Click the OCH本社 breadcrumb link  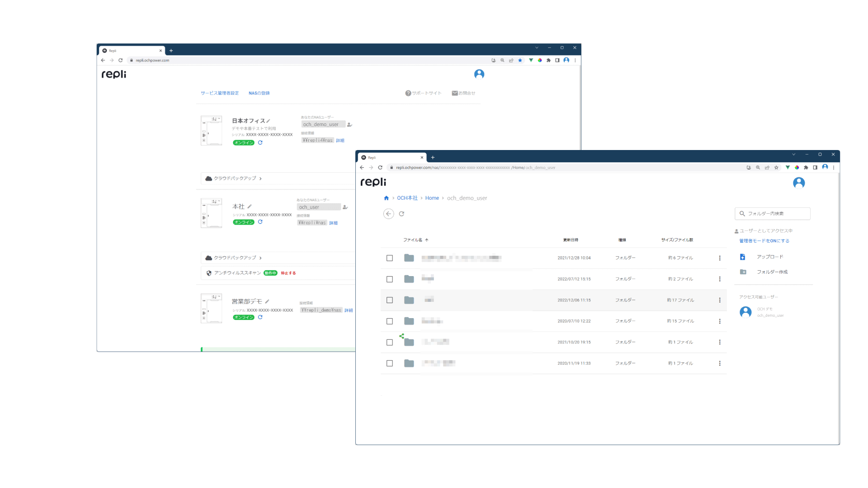[x=407, y=198]
